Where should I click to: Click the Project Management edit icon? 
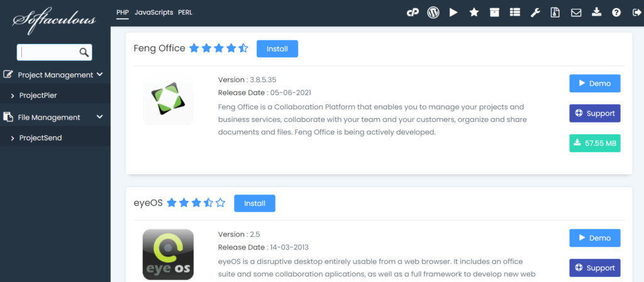point(8,75)
